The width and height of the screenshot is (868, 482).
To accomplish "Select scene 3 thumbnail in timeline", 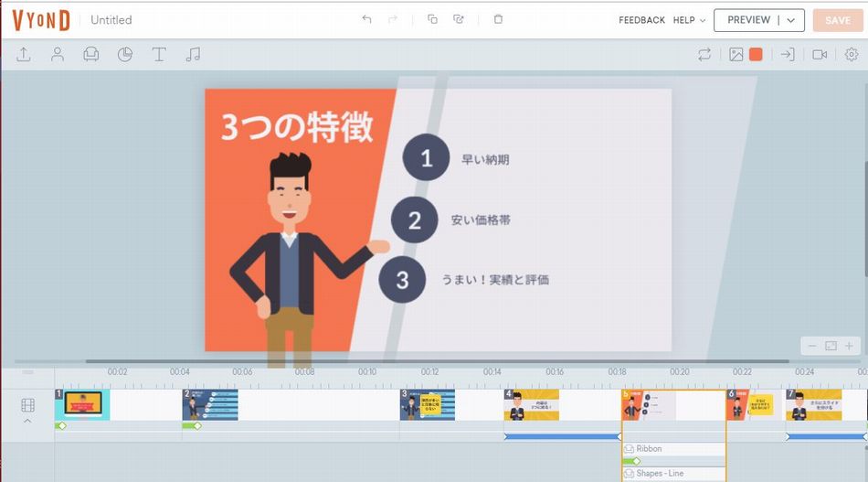I will point(428,404).
